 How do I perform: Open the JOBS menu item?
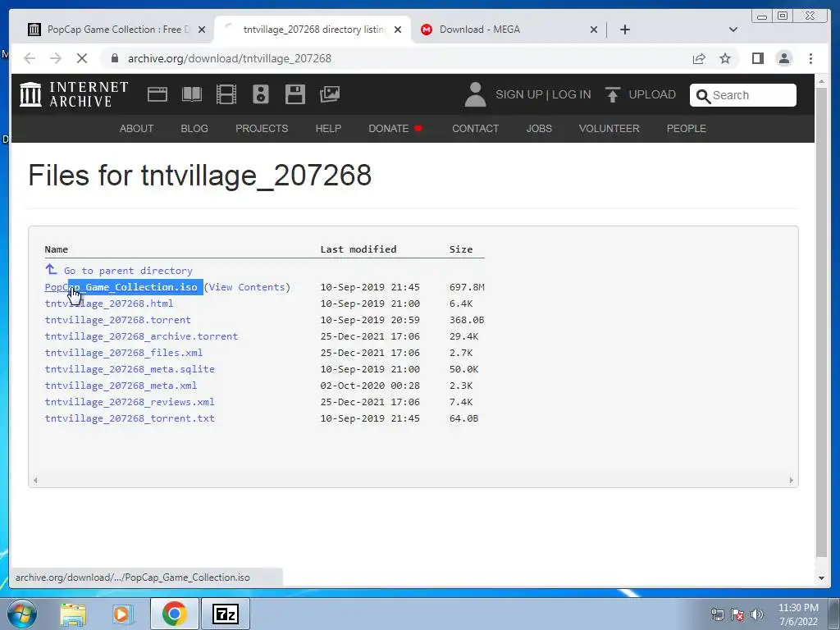tap(539, 129)
